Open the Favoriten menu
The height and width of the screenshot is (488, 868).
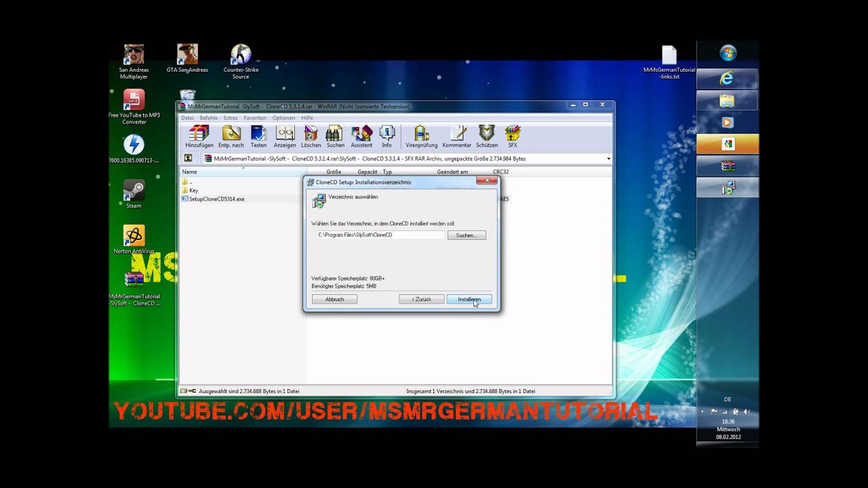(255, 118)
